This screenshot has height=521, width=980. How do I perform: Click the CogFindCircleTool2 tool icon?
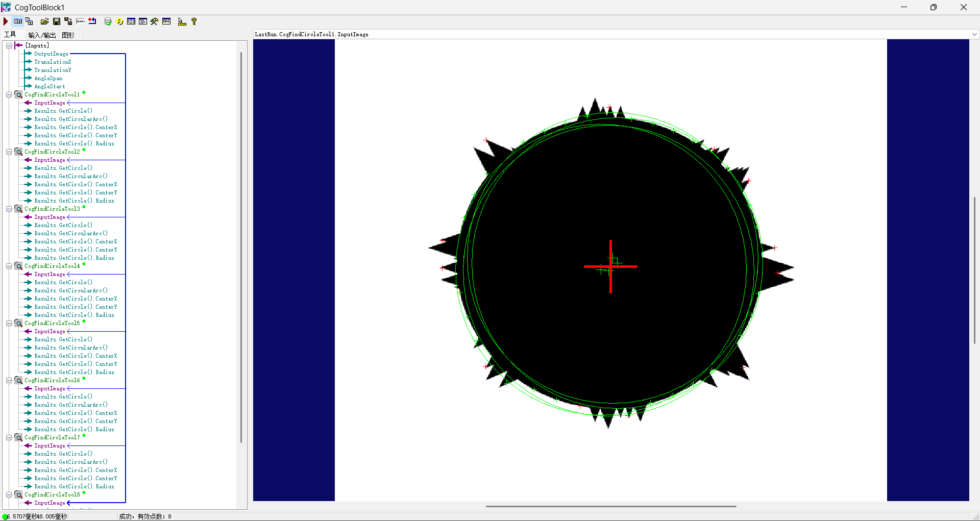(x=18, y=152)
